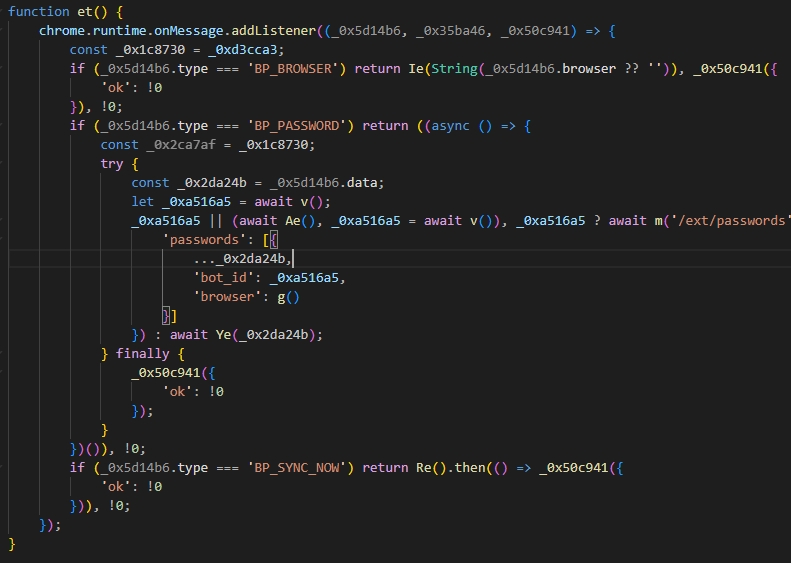Click the '_0x35ba46' listener parameter
The width and height of the screenshot is (791, 563).
pyautogui.click(x=450, y=31)
